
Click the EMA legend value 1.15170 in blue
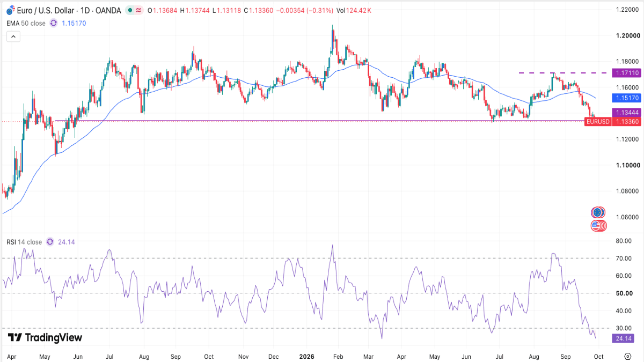(x=74, y=23)
